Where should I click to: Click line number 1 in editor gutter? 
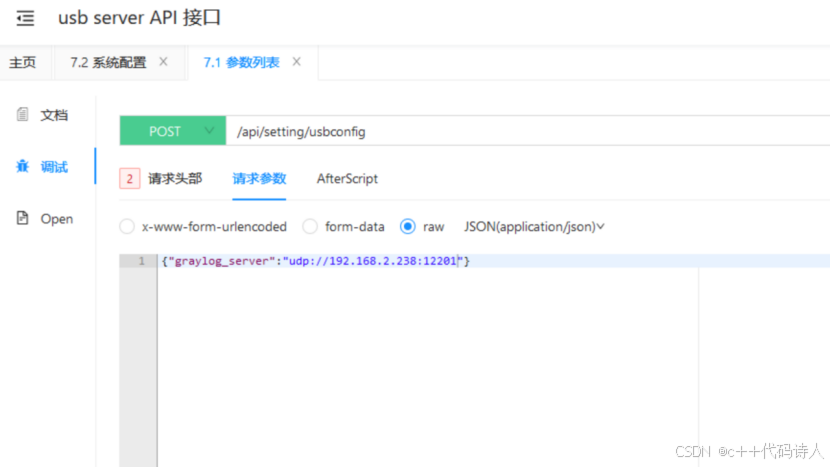coord(138,261)
